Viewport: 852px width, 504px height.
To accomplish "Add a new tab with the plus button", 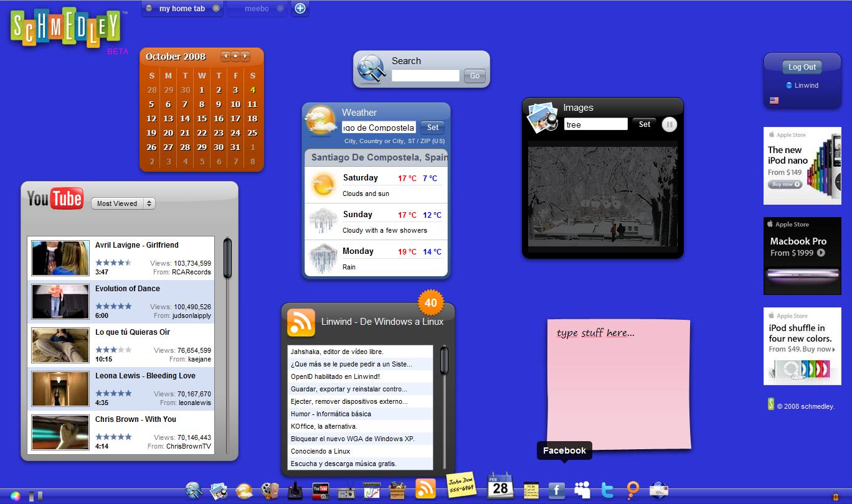I will [300, 8].
